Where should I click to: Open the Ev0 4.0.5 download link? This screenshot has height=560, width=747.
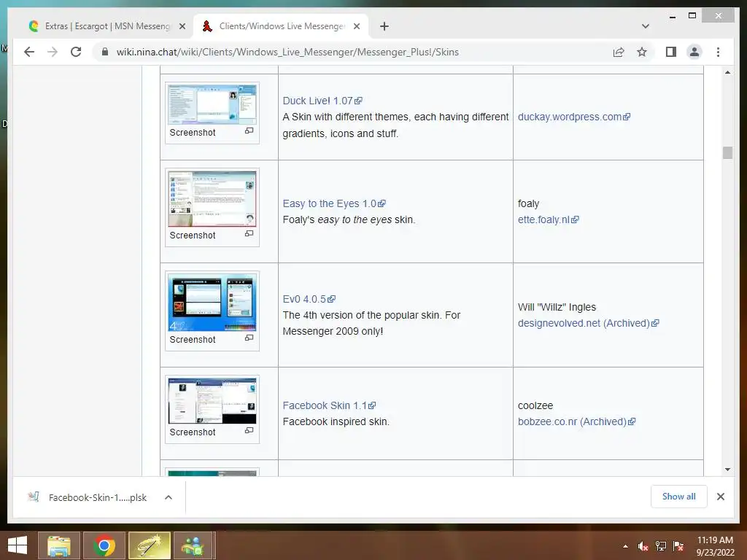pyautogui.click(x=309, y=299)
